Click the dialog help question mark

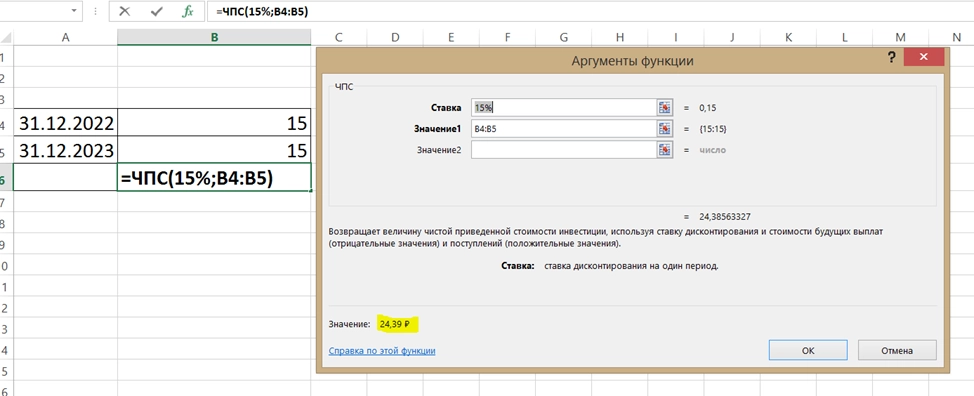click(892, 58)
